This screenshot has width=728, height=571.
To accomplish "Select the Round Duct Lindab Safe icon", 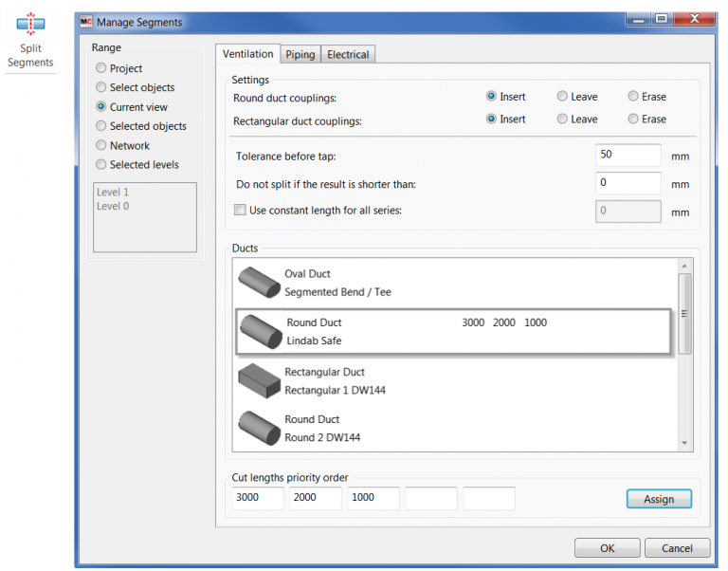I will point(260,332).
